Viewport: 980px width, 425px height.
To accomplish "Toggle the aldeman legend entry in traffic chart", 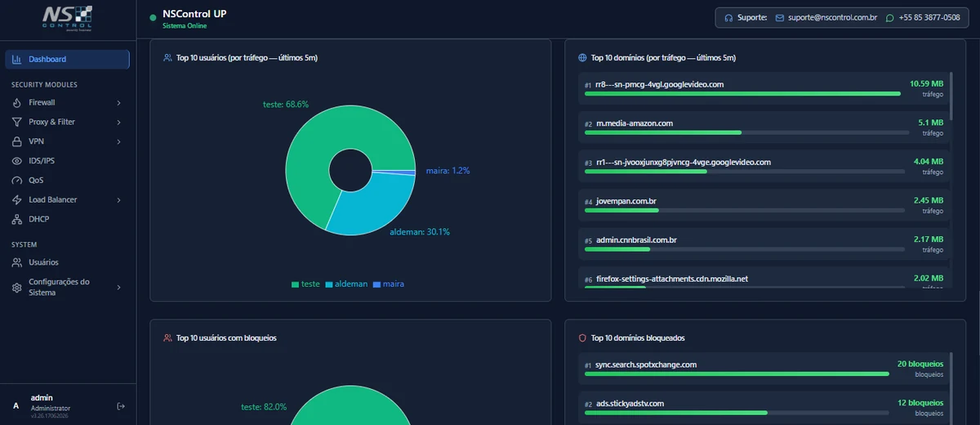I will [346, 284].
